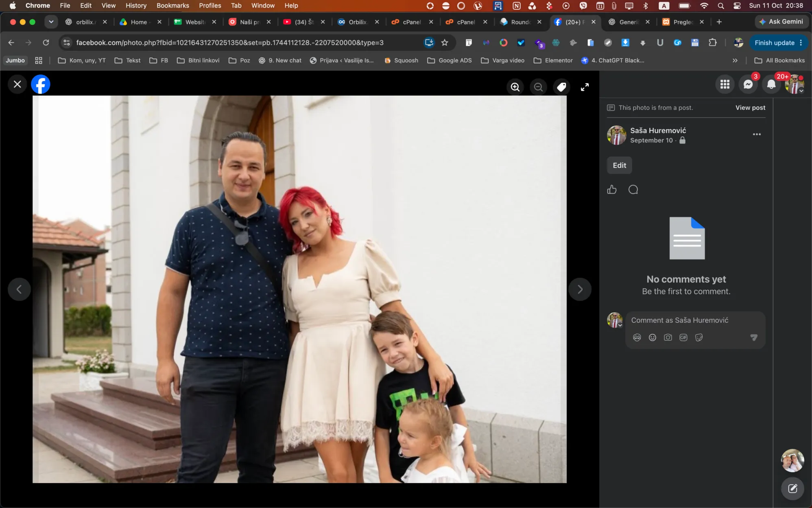This screenshot has width=812, height=508.
Task: Attach a photo to the comment
Action: pyautogui.click(x=668, y=337)
